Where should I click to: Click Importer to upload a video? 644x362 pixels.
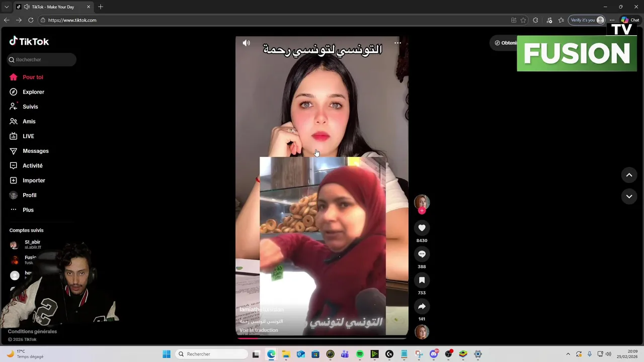tap(27, 180)
